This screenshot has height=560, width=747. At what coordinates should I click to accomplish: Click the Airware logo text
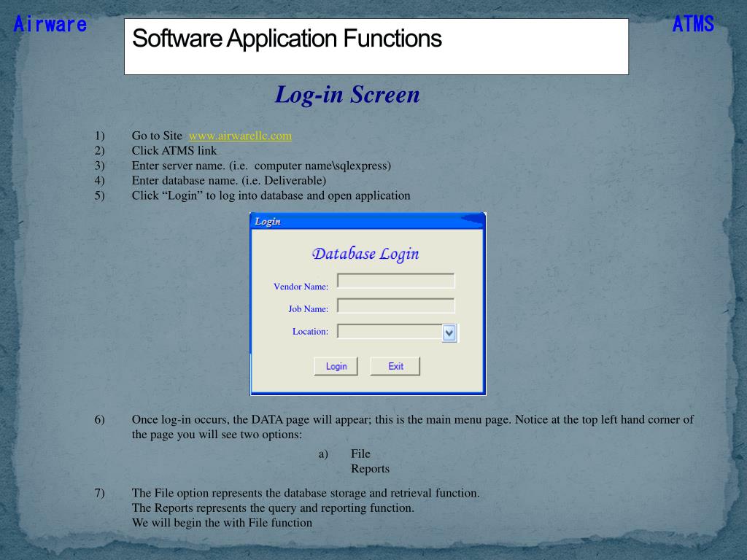point(50,24)
